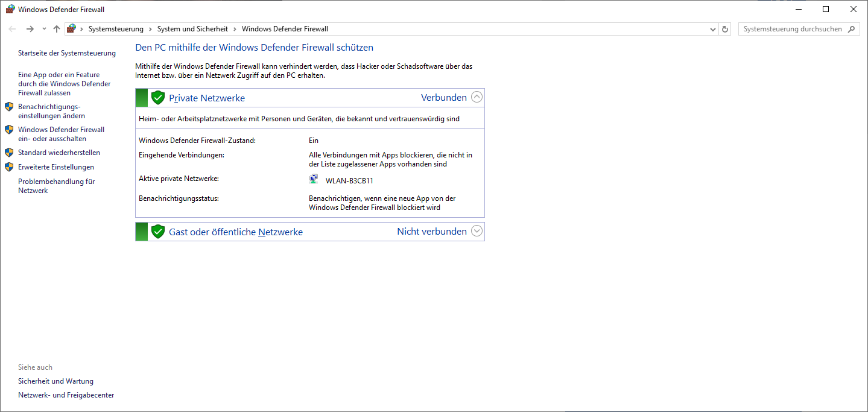Go back with the back arrow
The width and height of the screenshot is (868, 412).
point(12,29)
